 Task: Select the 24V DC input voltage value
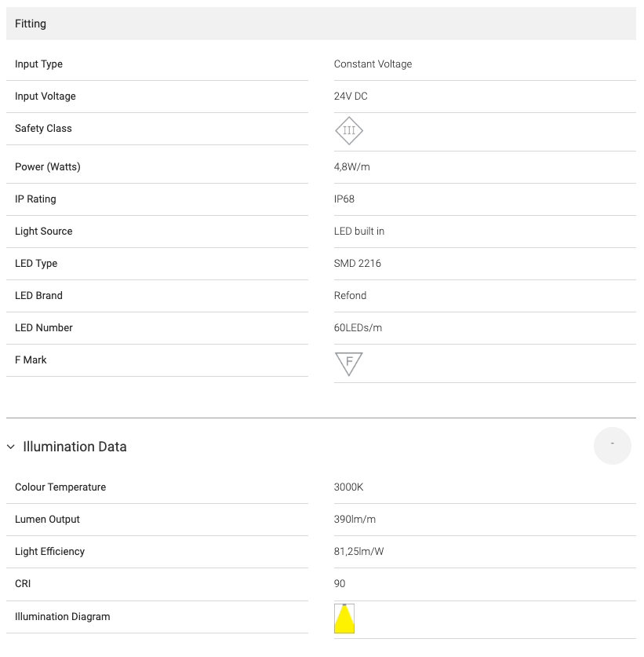pyautogui.click(x=351, y=96)
